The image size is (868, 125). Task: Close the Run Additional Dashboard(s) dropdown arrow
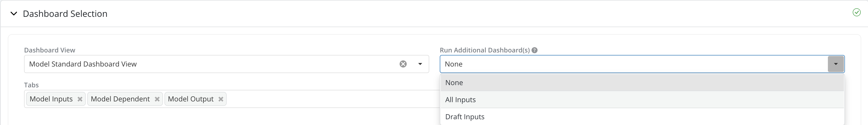(x=835, y=64)
